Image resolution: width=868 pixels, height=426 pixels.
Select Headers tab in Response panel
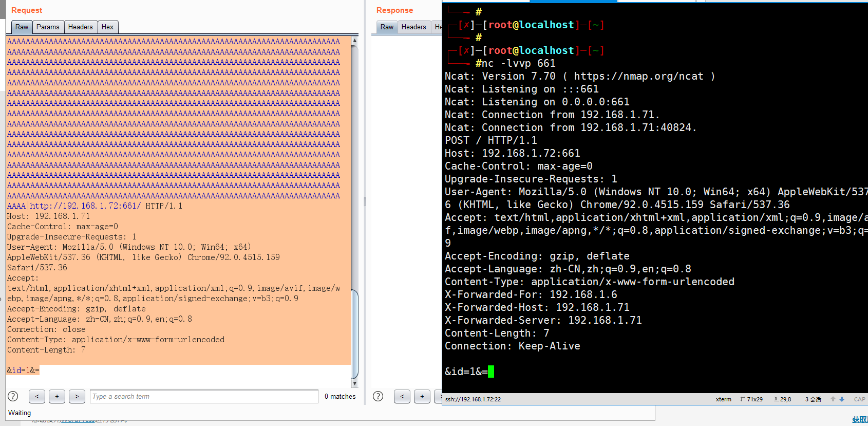tap(414, 27)
